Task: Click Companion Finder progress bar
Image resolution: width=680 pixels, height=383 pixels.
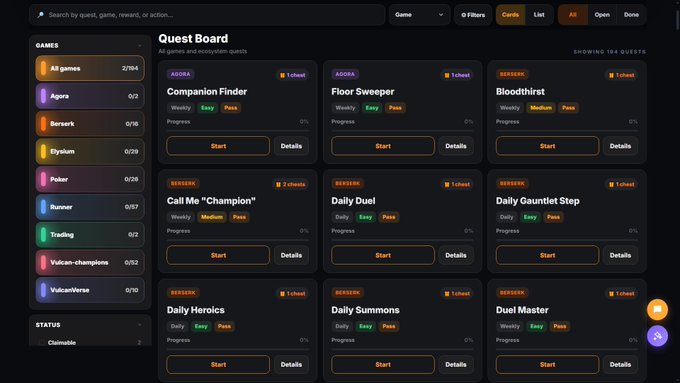Action: tap(238, 130)
